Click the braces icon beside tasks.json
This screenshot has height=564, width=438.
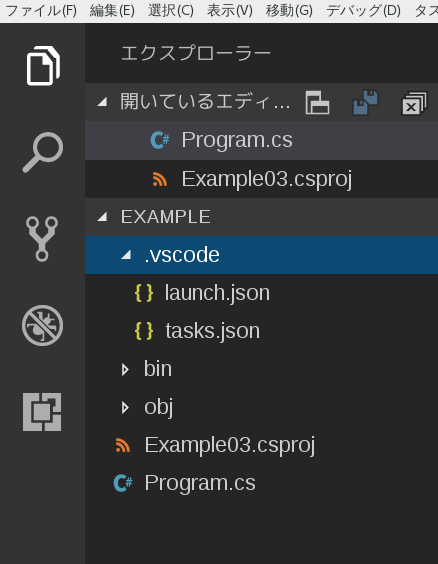144,331
